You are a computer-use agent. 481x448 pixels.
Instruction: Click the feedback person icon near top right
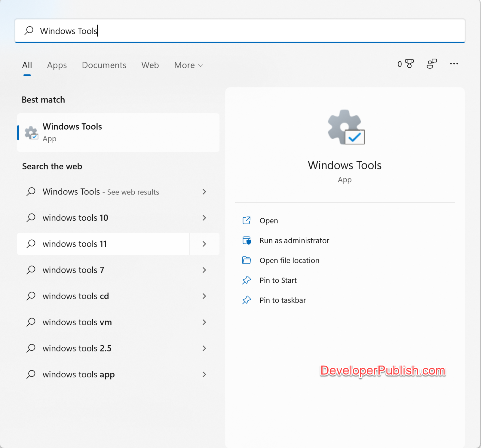coord(432,64)
